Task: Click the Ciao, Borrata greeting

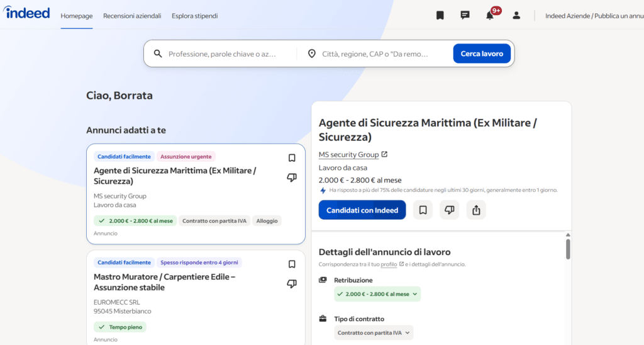Action: point(119,96)
